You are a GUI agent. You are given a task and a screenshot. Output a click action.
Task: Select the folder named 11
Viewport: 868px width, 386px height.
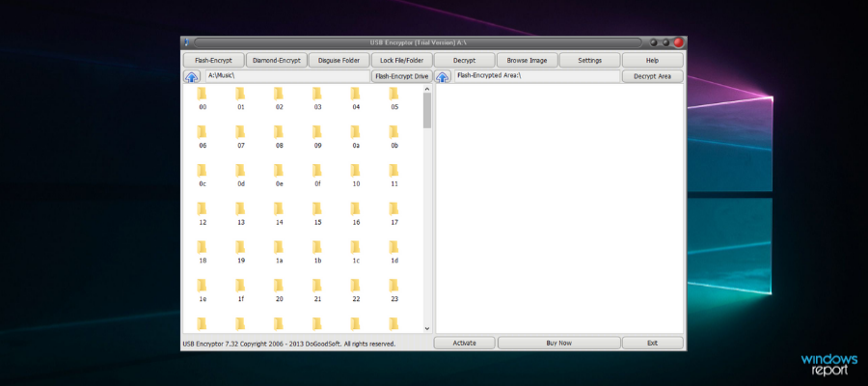394,176
